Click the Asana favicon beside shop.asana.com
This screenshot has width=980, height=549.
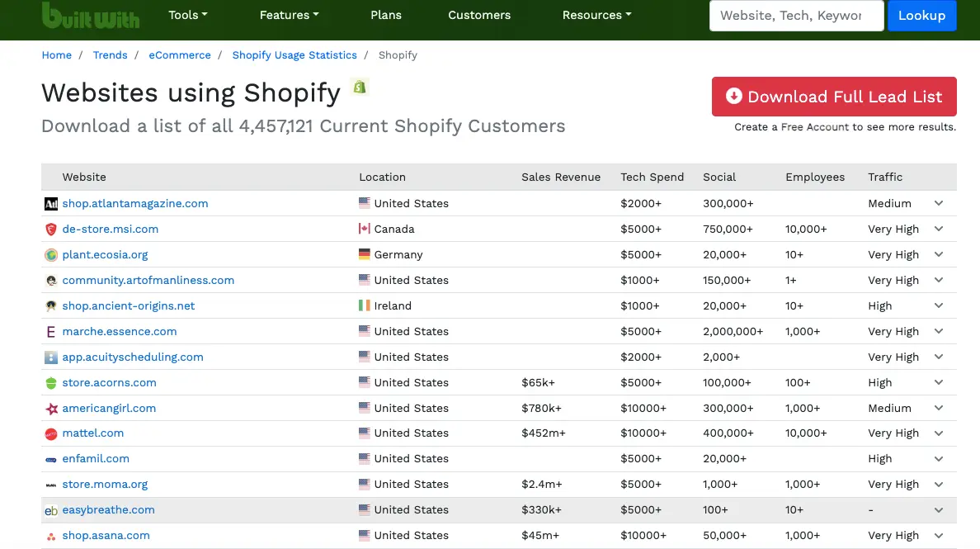pos(50,535)
